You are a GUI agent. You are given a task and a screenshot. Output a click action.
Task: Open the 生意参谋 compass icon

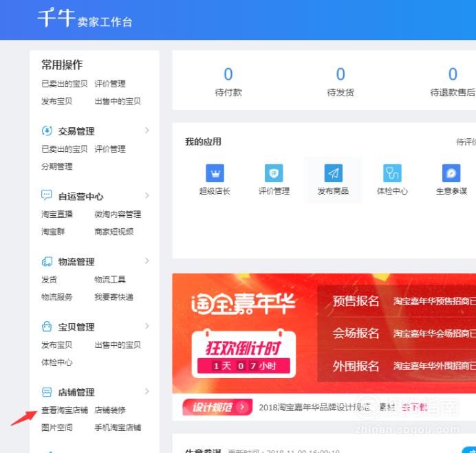451,173
